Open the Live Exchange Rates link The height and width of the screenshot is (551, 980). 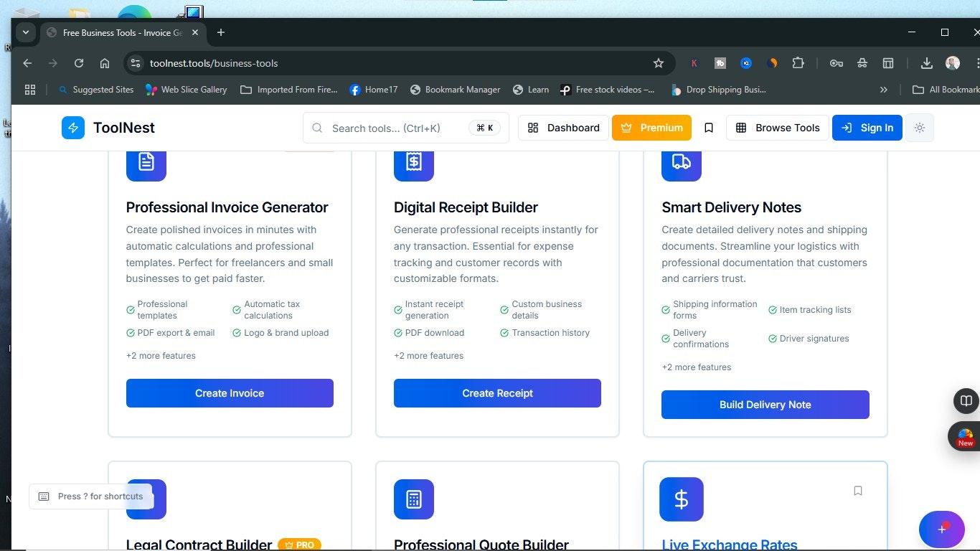pyautogui.click(x=729, y=545)
